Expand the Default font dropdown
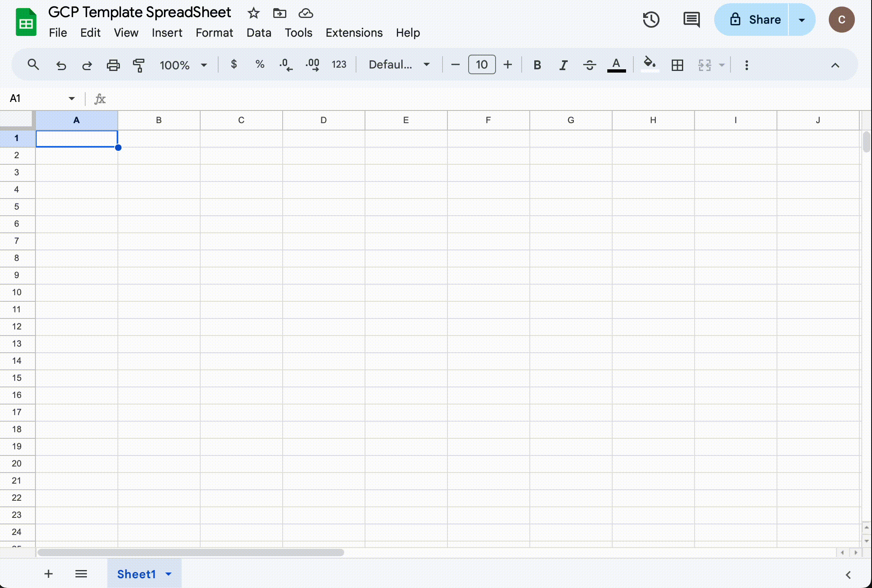The height and width of the screenshot is (588, 872). pyautogui.click(x=399, y=65)
